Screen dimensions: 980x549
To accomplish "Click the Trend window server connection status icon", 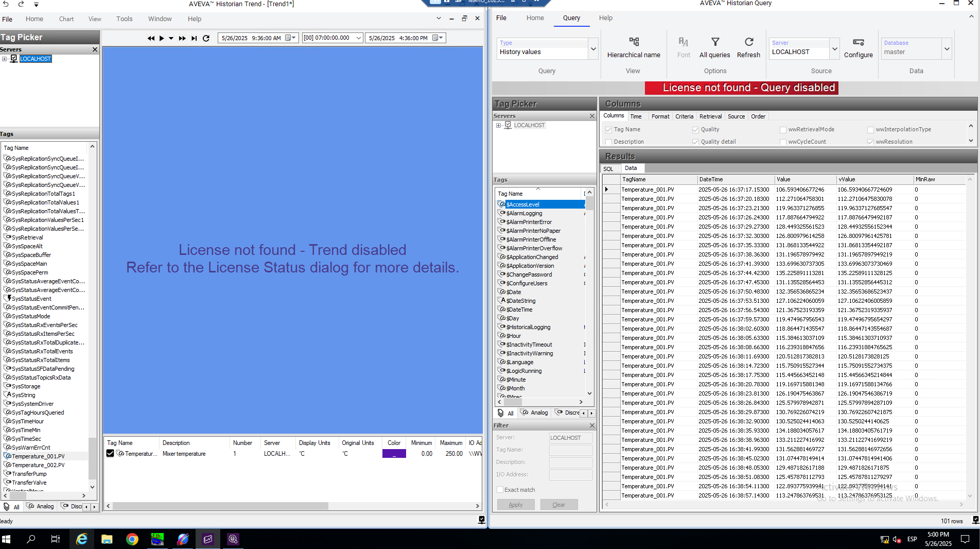I will 481,520.
